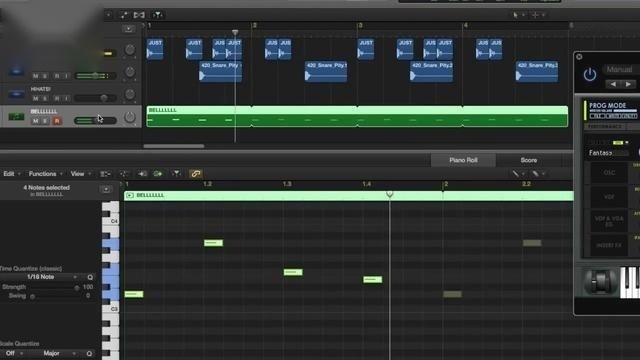The image size is (640, 360).
Task: Click the INSERT FX button in plugin
Action: point(609,245)
